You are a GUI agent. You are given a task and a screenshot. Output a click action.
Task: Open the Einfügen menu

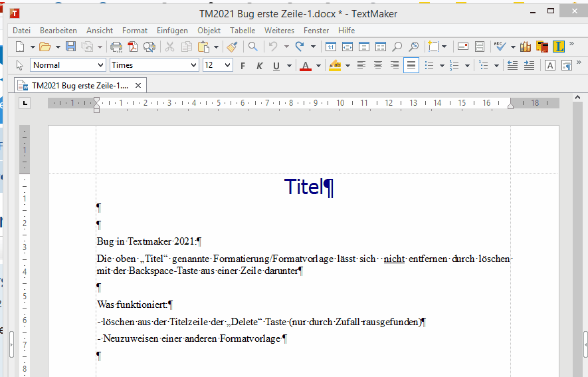172,31
